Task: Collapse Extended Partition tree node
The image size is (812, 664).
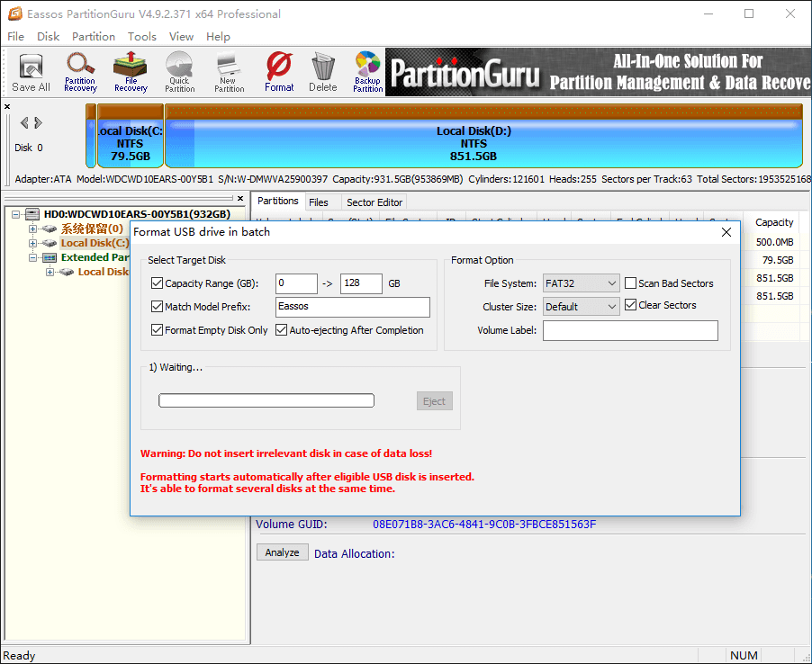Action: (32, 257)
